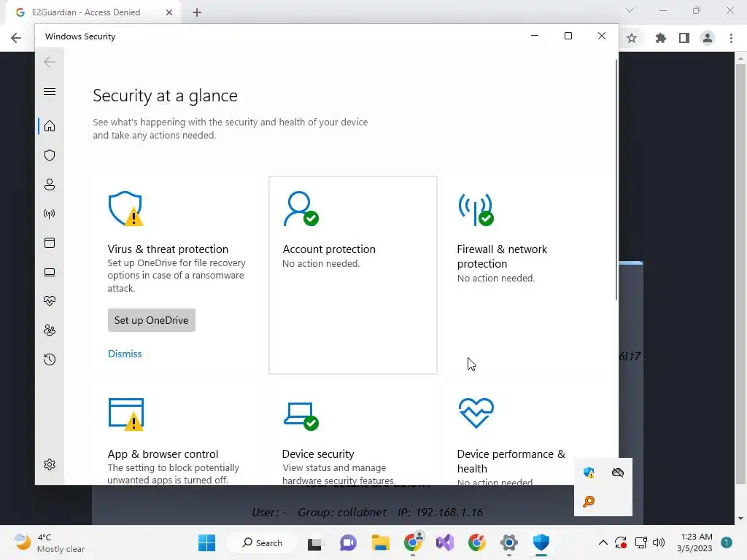747x560 pixels.
Task: Open Account protection person sidebar icon
Action: (x=50, y=184)
